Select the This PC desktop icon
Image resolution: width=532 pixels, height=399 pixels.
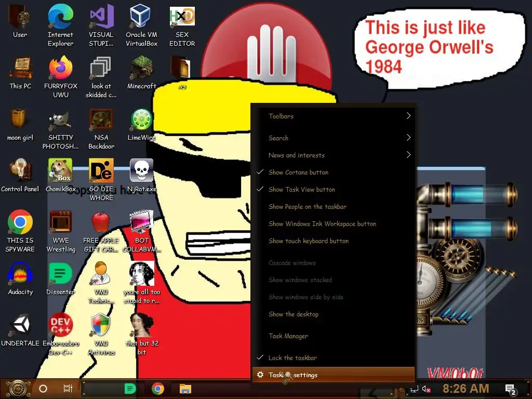tap(20, 73)
